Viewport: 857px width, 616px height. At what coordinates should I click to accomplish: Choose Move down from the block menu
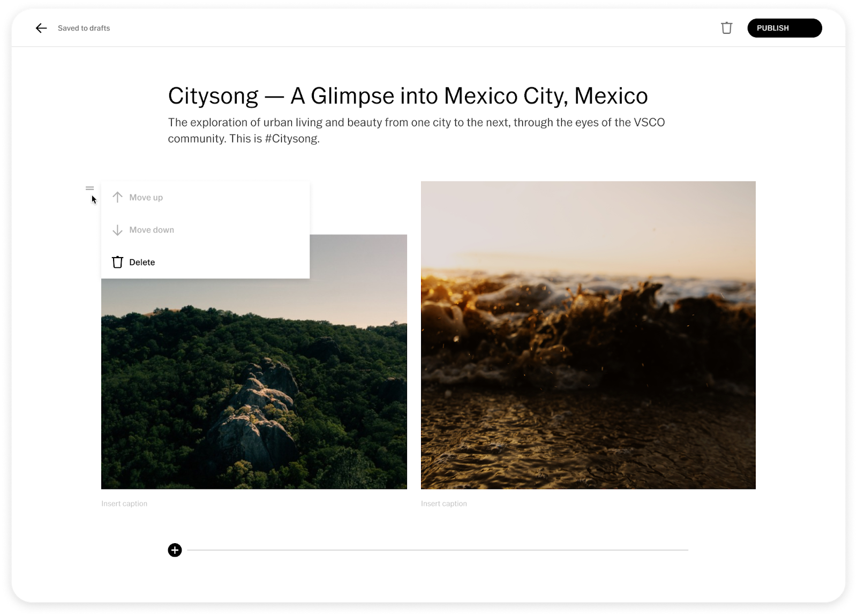[x=205, y=230]
